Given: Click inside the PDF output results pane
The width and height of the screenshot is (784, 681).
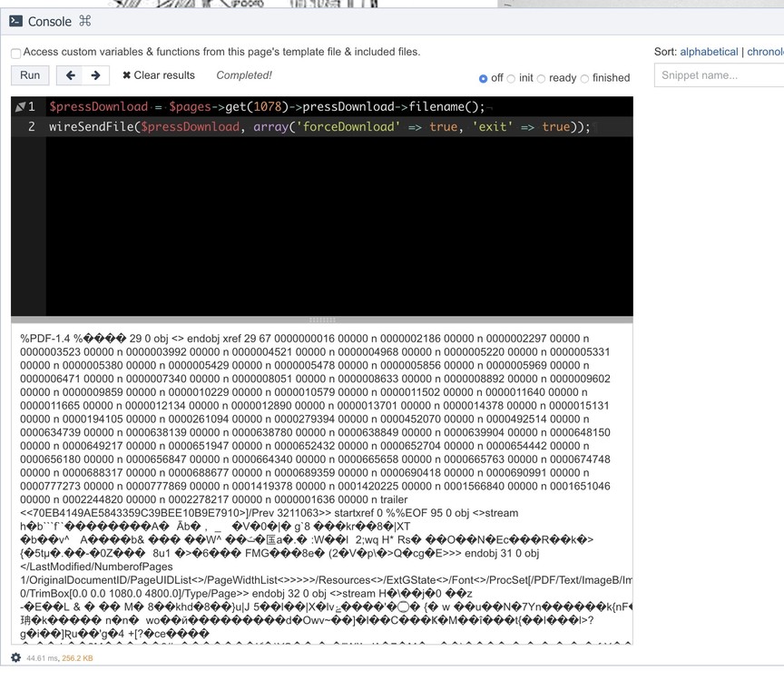Looking at the screenshot, I should (x=322, y=481).
